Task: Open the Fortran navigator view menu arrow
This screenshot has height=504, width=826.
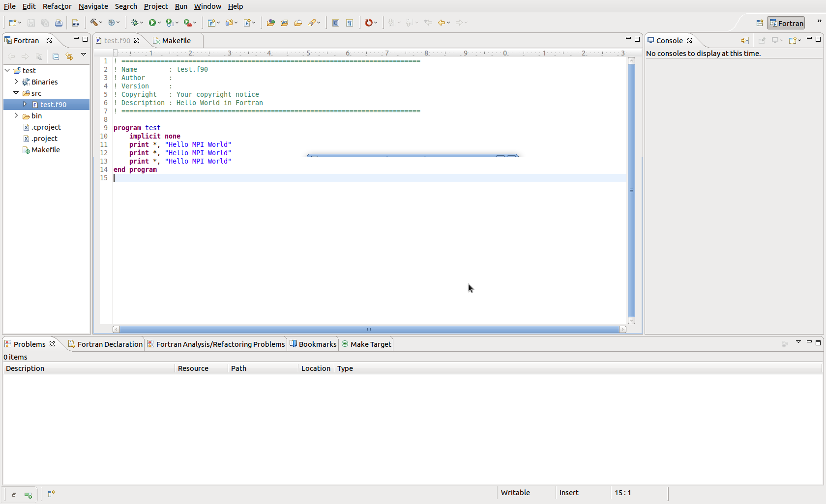Action: 84,55
